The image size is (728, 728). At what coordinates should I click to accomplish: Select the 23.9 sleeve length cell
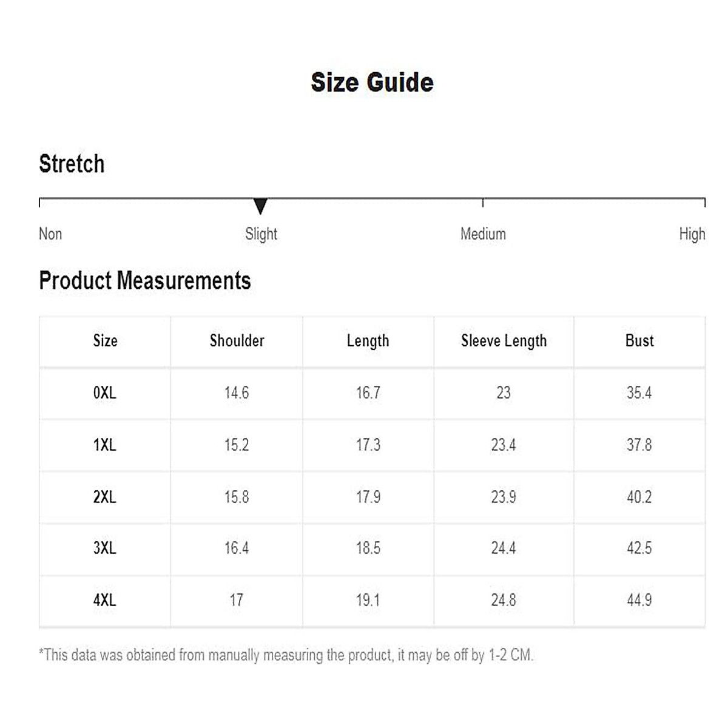(504, 497)
